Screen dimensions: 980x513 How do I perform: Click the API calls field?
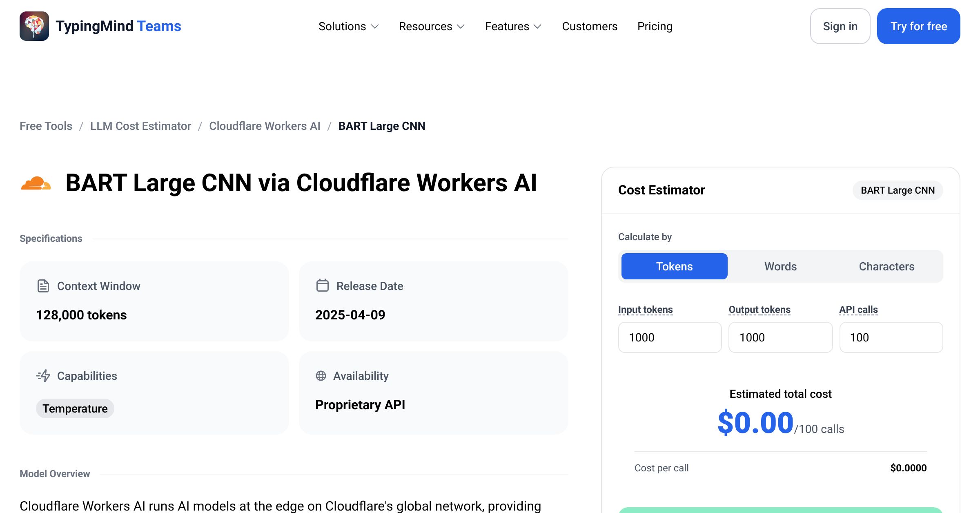coord(891,337)
